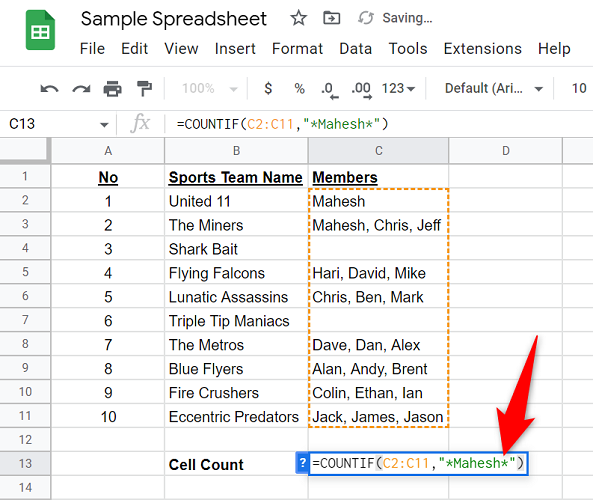Open the Extensions menu
This screenshot has width=593, height=500.
coord(483,49)
